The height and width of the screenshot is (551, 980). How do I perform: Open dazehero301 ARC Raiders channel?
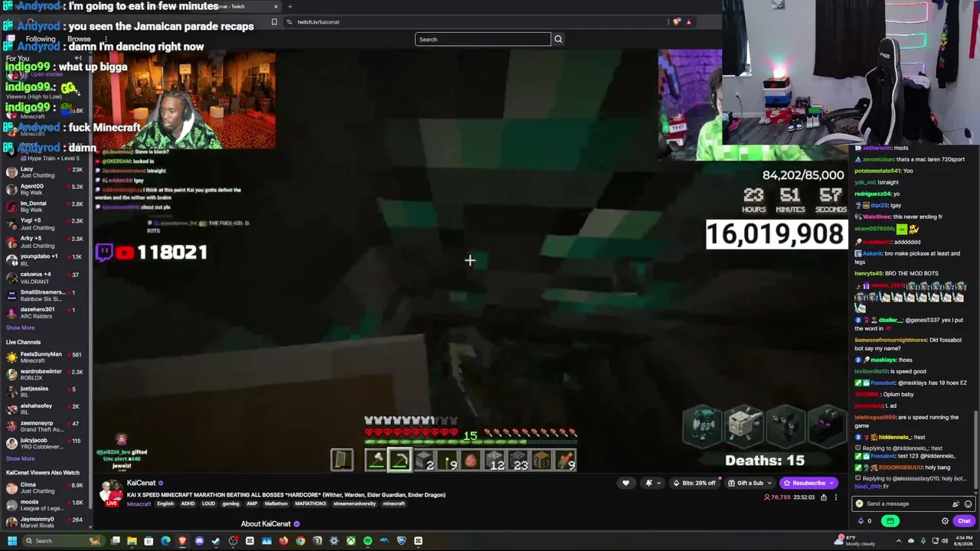45,312
